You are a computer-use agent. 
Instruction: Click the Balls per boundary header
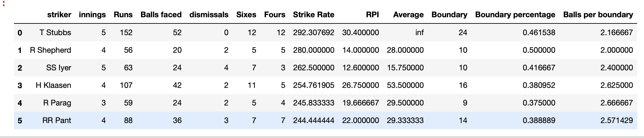point(598,15)
